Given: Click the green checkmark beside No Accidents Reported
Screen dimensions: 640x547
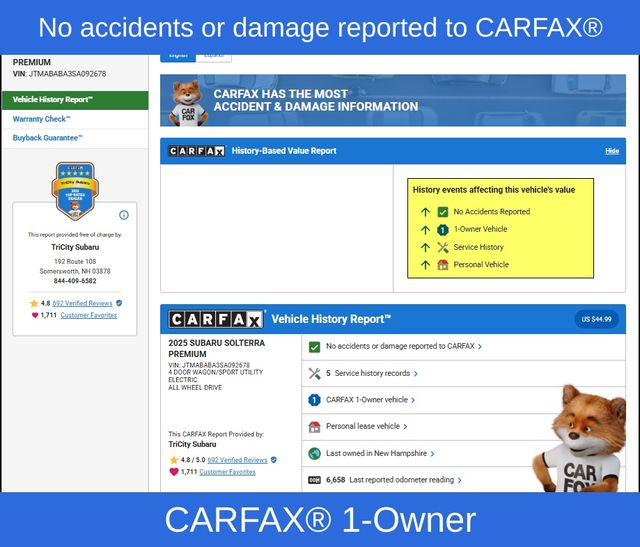Looking at the screenshot, I should (443, 212).
